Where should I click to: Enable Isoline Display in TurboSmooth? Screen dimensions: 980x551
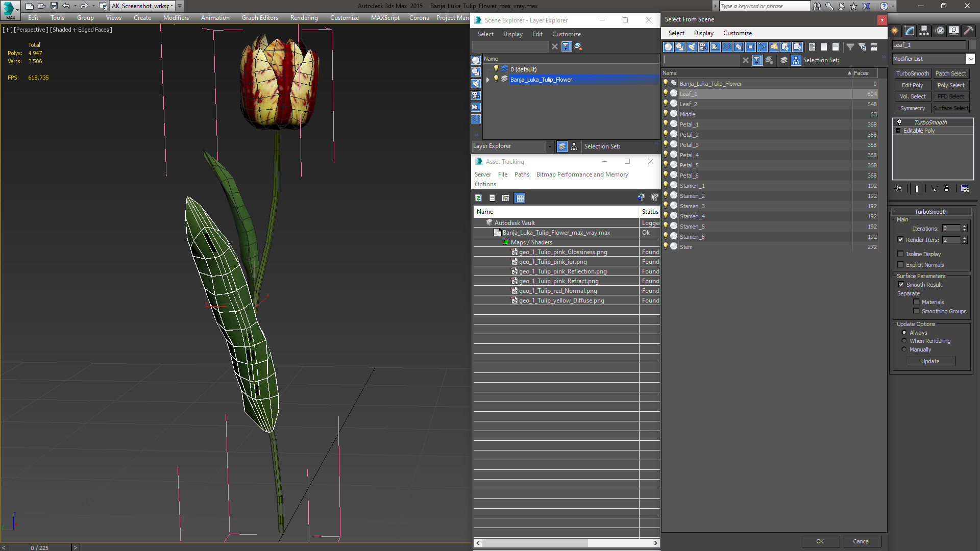pyautogui.click(x=900, y=254)
